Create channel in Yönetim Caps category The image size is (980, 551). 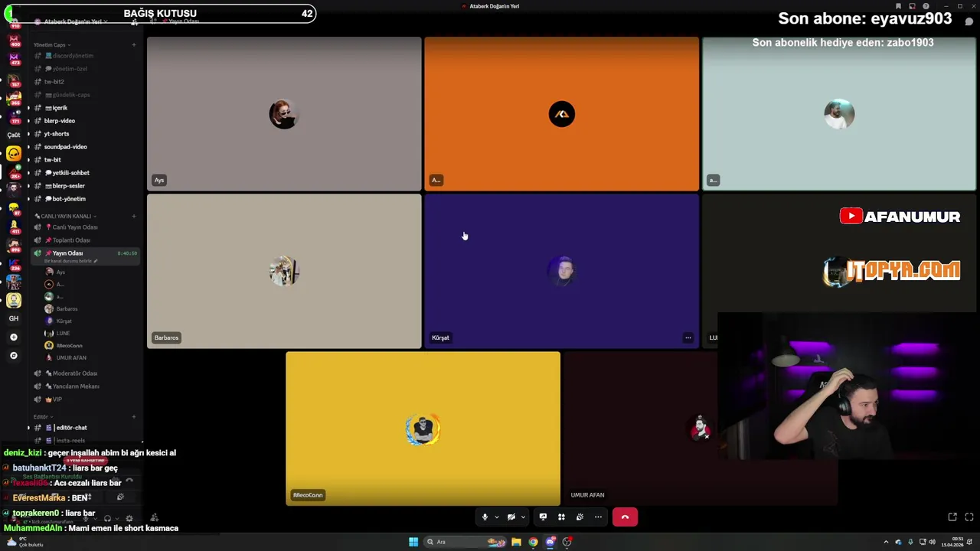[134, 45]
